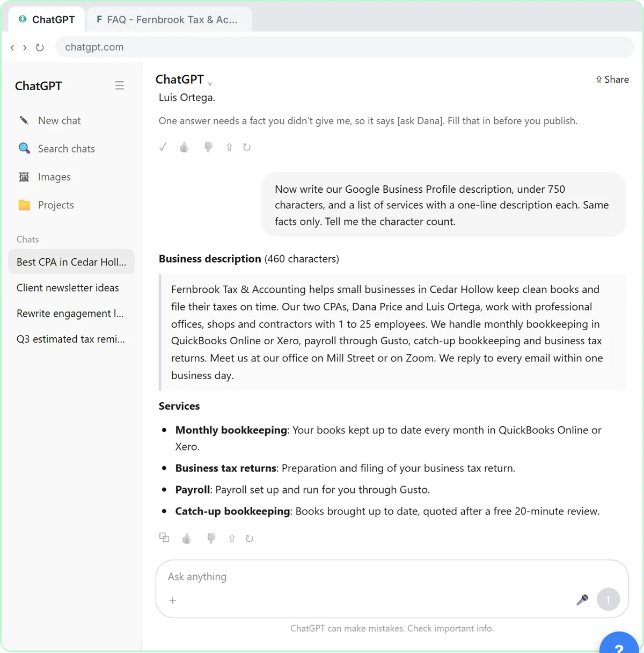
Task: Collapse the sidebar with the hamburger icon
Action: pos(120,85)
